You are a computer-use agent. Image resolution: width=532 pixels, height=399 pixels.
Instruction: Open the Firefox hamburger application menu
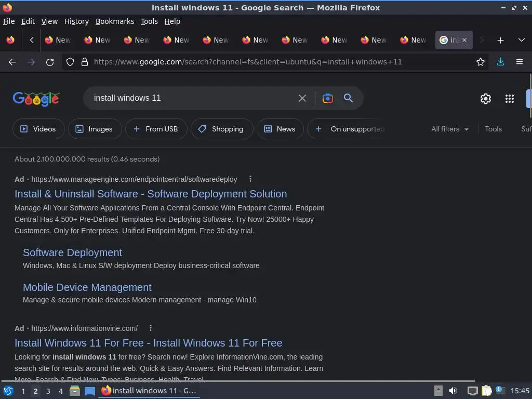coord(520,62)
